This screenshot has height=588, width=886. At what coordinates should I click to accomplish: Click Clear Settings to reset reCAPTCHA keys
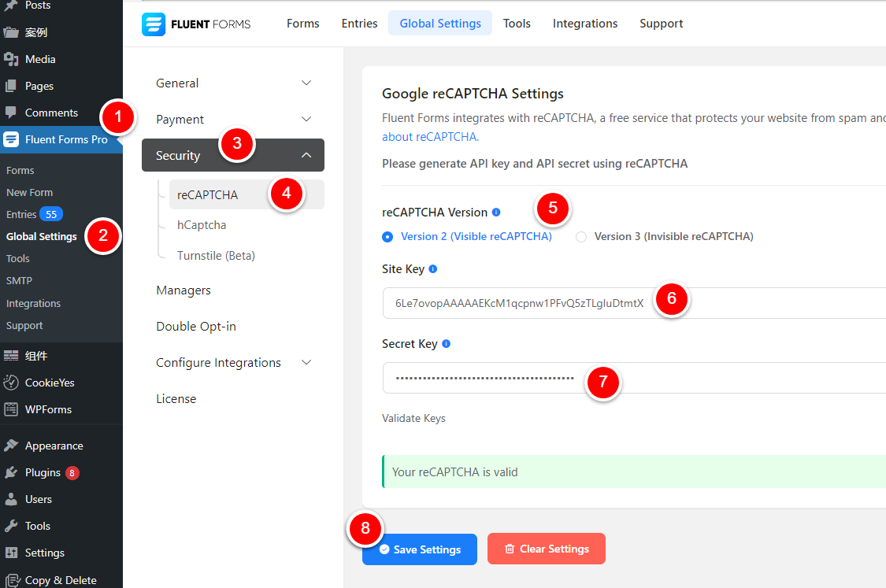[546, 549]
